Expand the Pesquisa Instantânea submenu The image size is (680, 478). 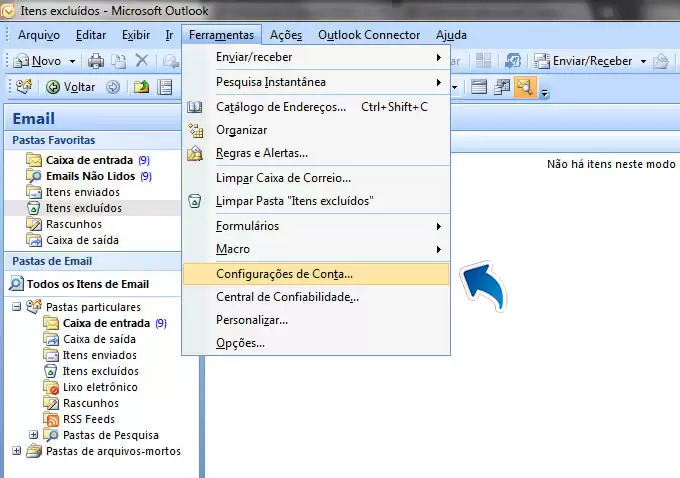(316, 82)
